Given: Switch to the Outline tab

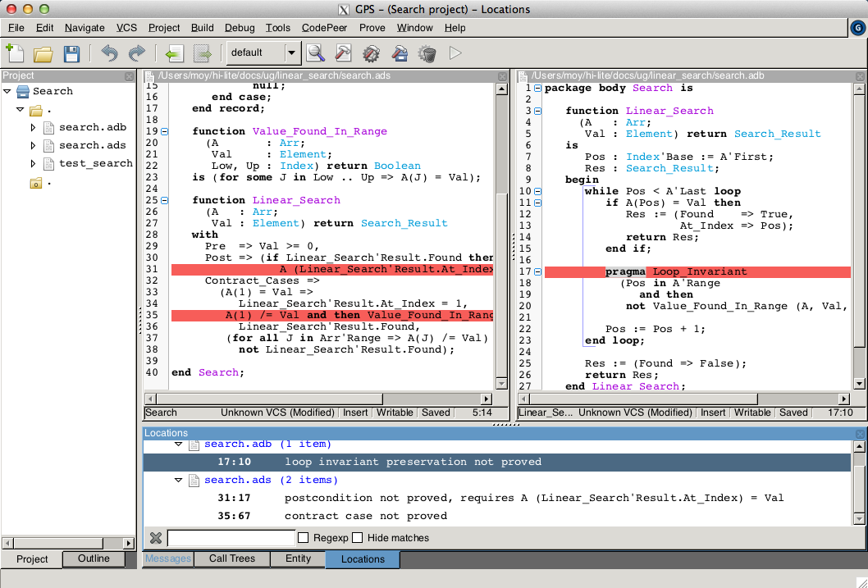Looking at the screenshot, I should click(94, 558).
